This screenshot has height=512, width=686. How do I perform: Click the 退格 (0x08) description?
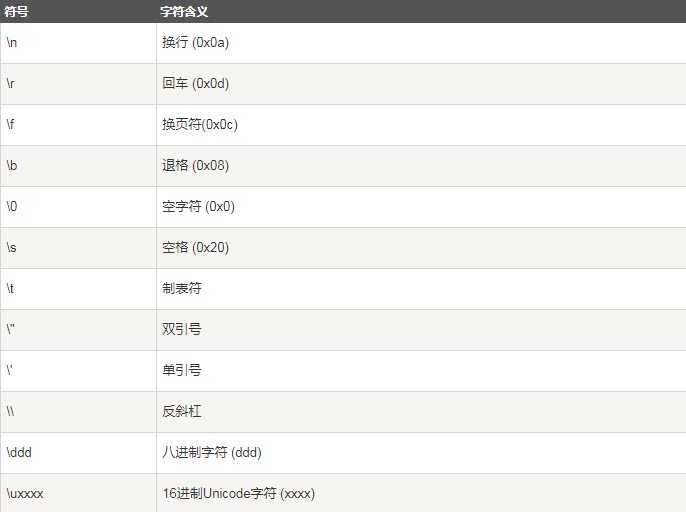click(196, 165)
